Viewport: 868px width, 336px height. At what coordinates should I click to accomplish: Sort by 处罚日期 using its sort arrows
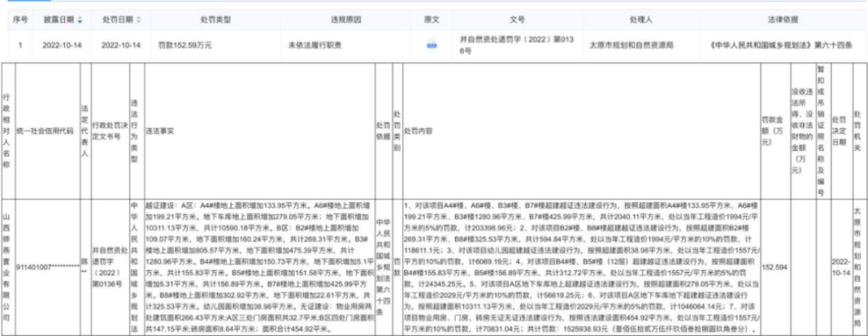[x=138, y=20]
